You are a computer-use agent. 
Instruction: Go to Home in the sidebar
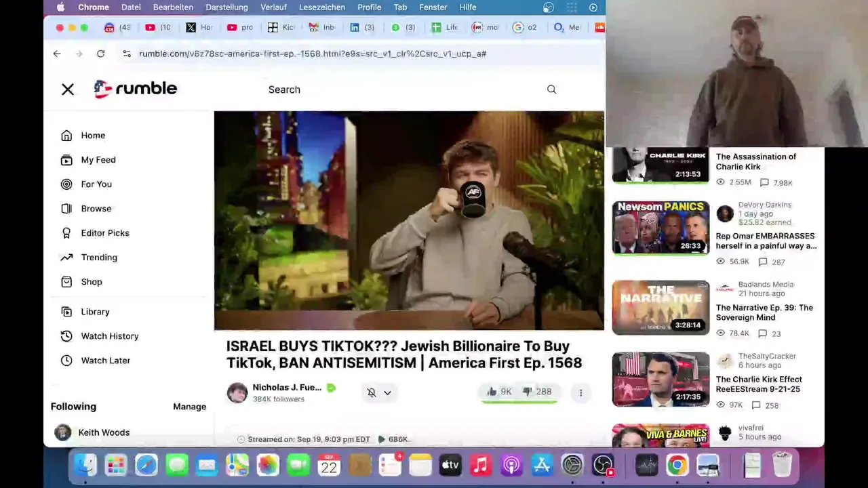click(x=93, y=136)
